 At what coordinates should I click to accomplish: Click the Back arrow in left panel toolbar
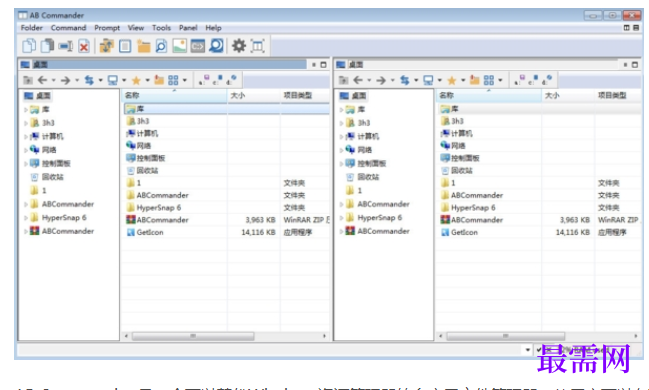pos(42,80)
